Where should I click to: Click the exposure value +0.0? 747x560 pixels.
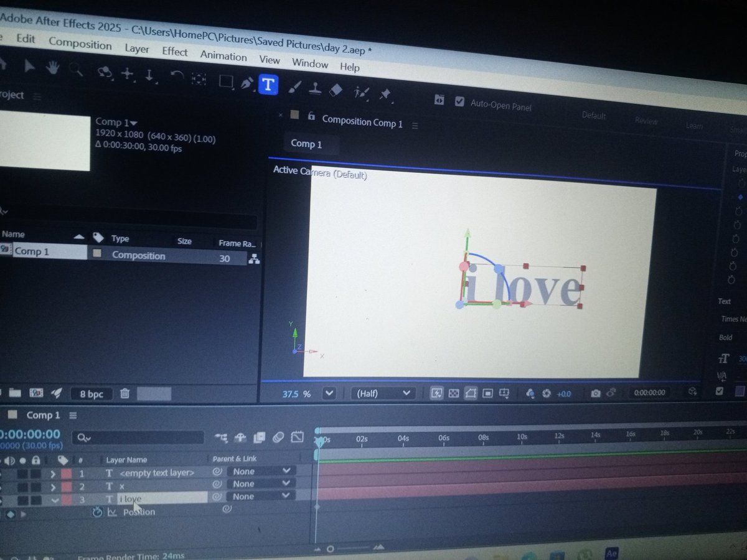(x=564, y=393)
